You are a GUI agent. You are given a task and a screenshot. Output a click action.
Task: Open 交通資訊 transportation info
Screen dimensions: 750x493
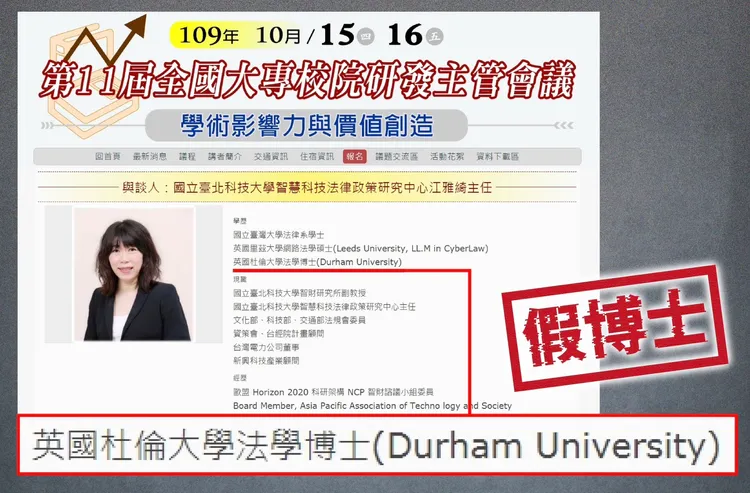[x=272, y=157]
